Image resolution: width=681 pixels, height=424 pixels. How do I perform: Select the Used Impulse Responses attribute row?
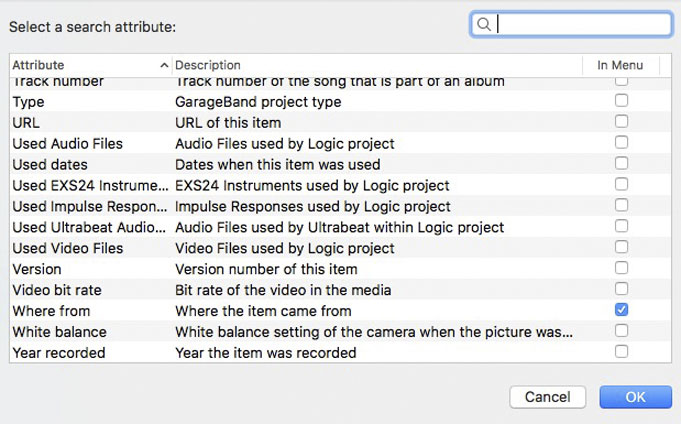(x=340, y=206)
